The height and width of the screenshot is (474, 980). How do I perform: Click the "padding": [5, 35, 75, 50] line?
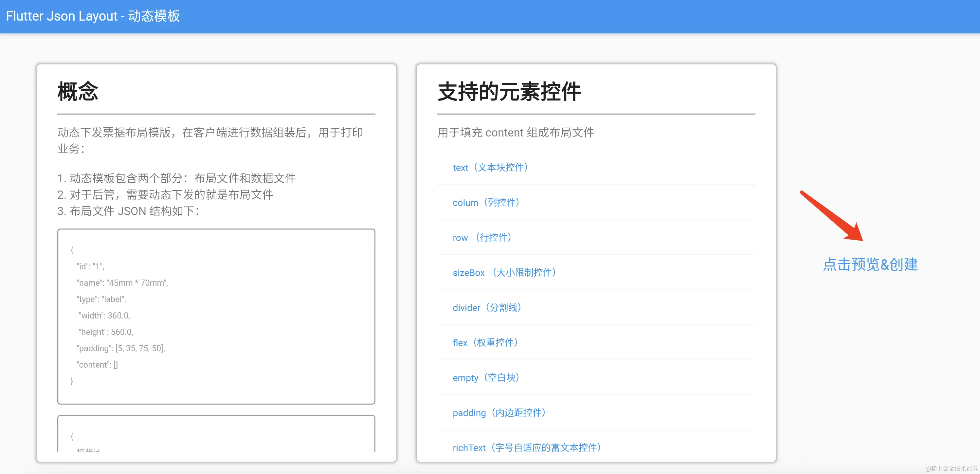(120, 348)
